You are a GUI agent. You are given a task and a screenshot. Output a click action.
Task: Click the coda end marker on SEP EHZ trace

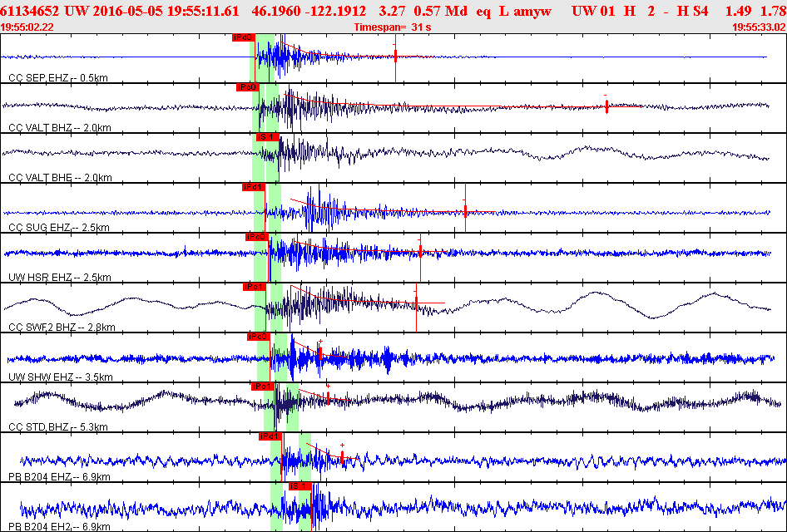(395, 56)
